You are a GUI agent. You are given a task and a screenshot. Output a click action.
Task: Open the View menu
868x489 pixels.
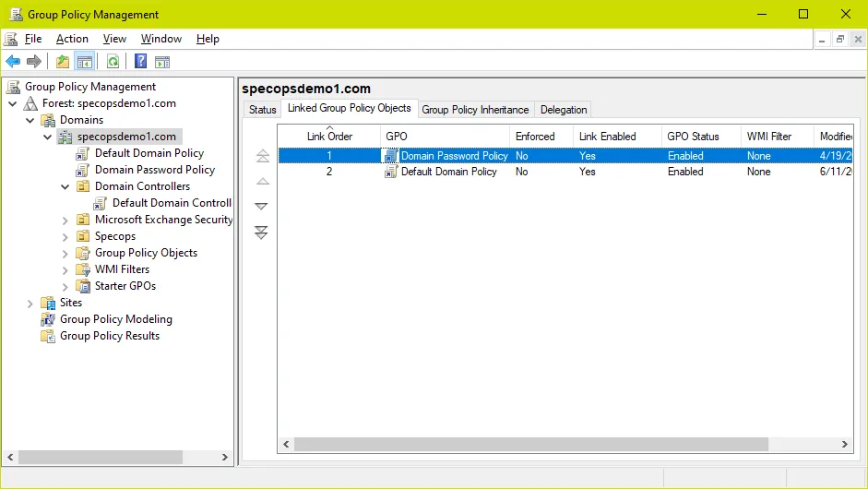click(114, 39)
